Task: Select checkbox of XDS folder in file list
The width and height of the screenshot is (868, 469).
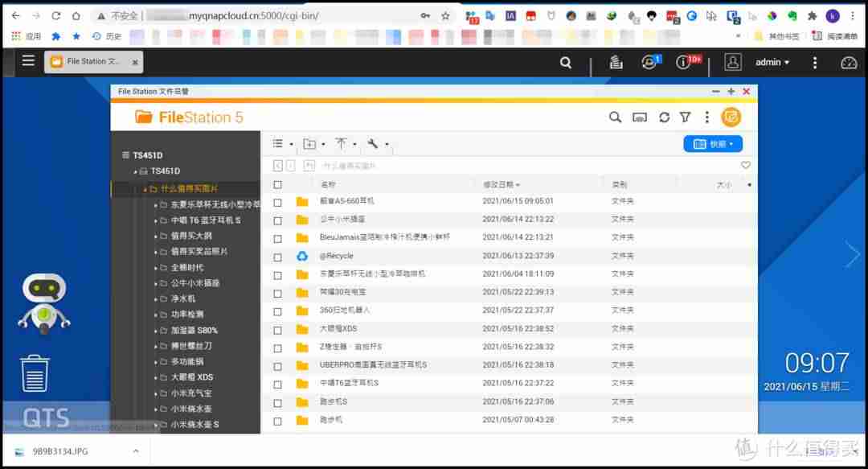Action: [x=277, y=330]
